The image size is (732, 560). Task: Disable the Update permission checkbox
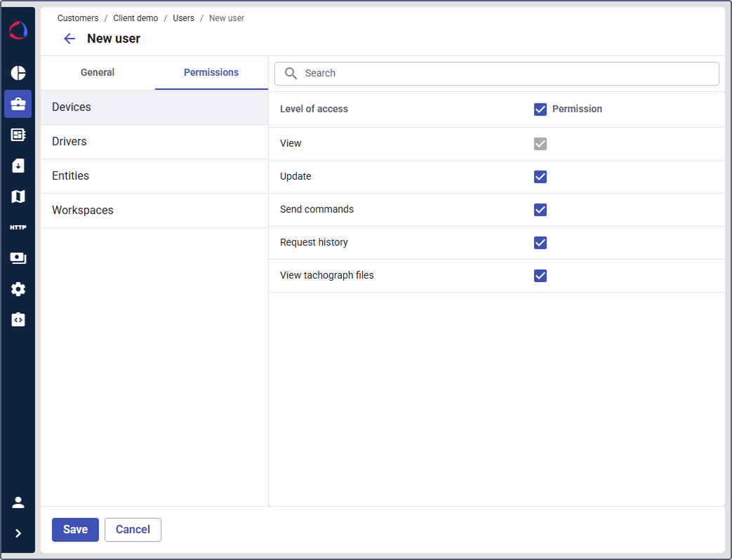[x=540, y=177]
